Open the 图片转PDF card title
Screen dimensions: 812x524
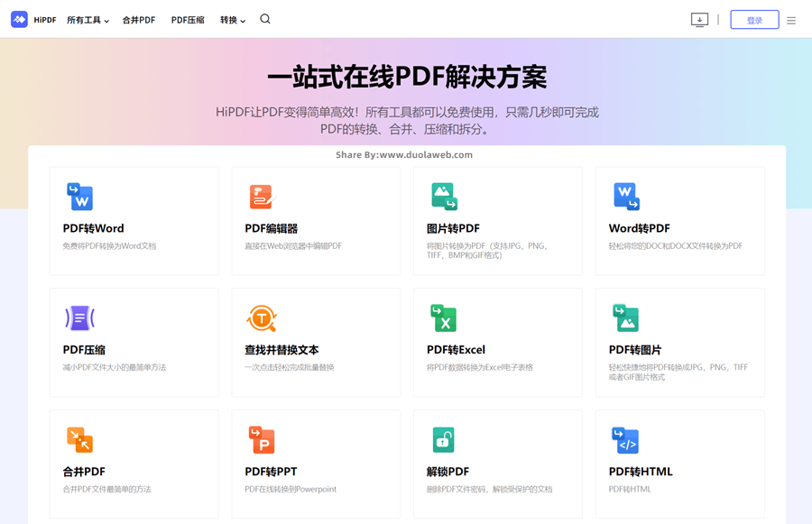tap(453, 228)
